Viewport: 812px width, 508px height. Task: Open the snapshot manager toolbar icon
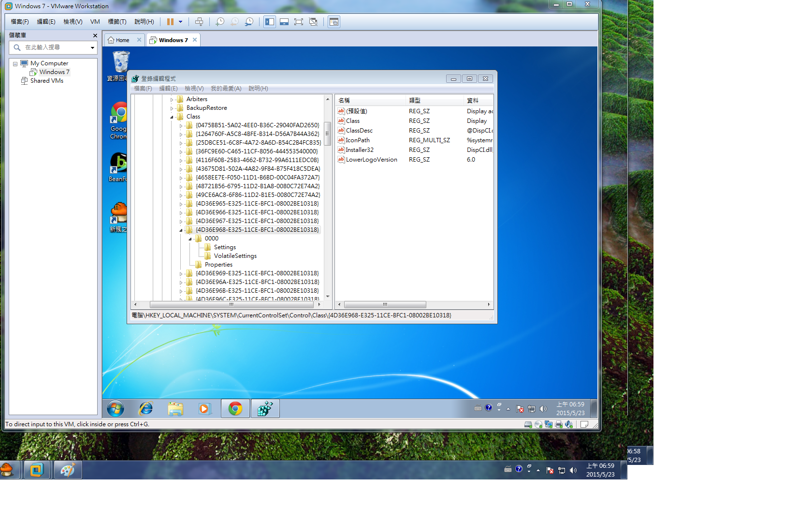(249, 22)
